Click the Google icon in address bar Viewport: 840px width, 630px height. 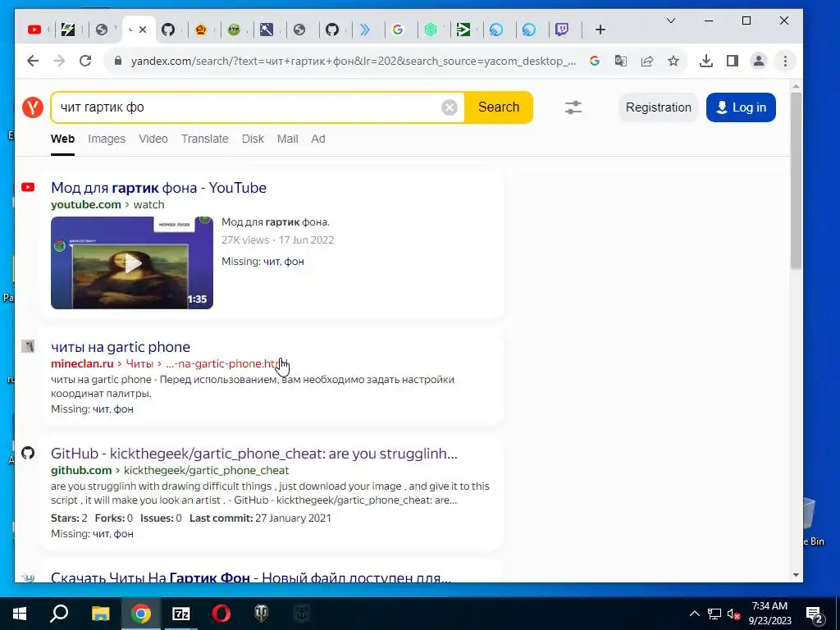[594, 61]
